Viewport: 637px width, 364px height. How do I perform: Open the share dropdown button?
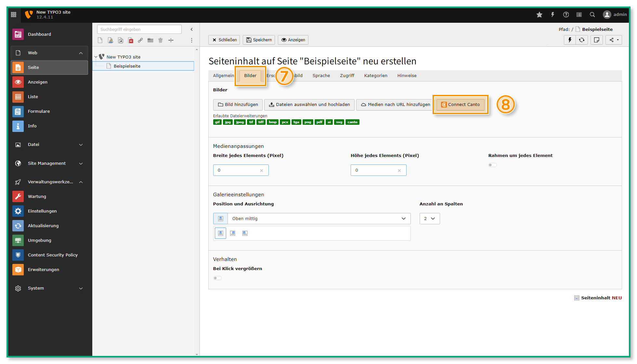(614, 40)
